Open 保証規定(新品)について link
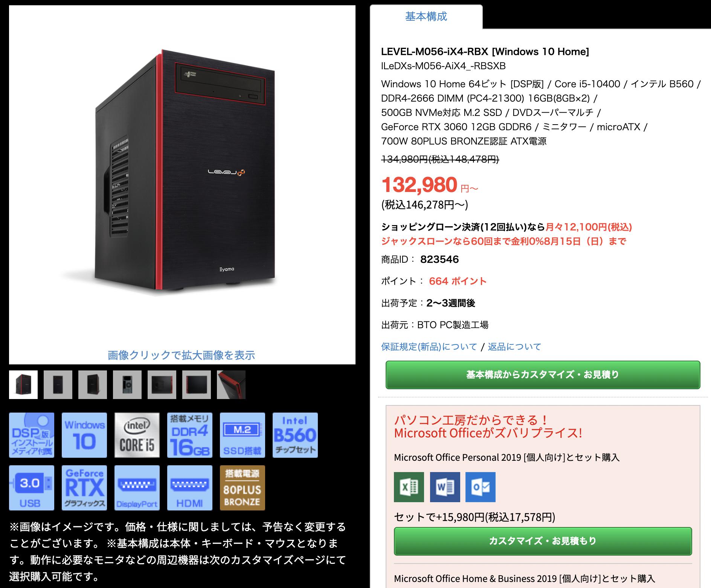The height and width of the screenshot is (588, 711). (429, 346)
